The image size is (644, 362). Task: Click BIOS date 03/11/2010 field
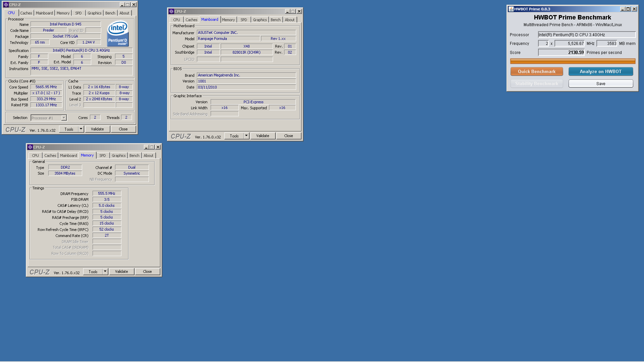click(x=246, y=87)
